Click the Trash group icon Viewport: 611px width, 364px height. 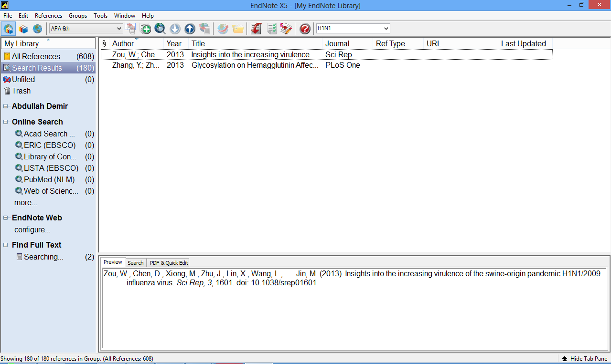click(7, 91)
